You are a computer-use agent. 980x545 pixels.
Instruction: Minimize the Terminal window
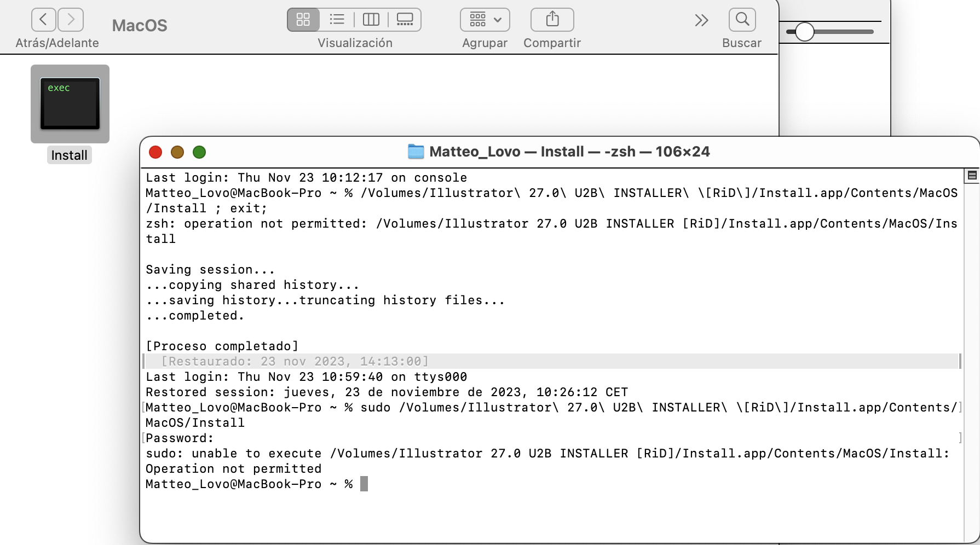point(177,152)
